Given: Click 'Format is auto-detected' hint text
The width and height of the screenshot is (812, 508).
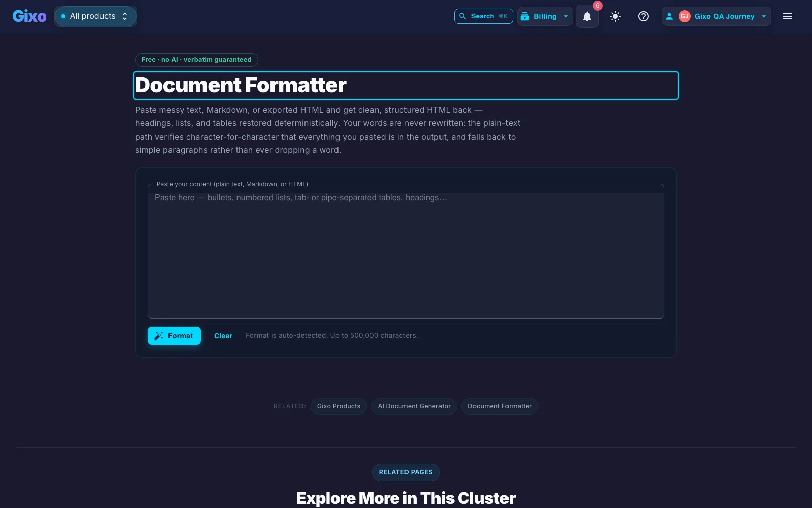Looking at the screenshot, I should [x=332, y=336].
